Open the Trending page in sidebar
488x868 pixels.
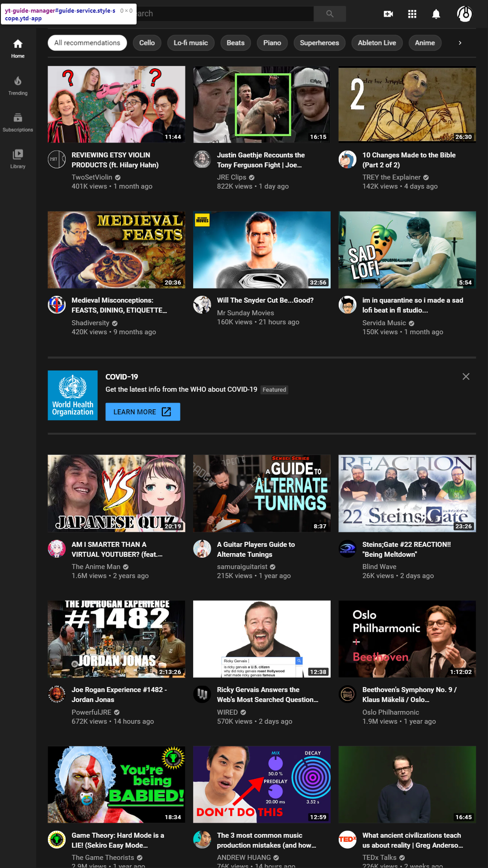click(18, 85)
